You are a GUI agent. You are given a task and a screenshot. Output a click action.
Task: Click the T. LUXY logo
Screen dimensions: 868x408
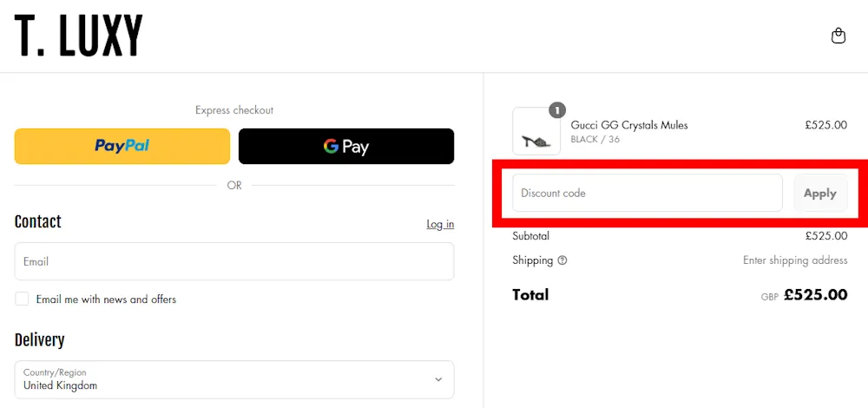(x=78, y=36)
